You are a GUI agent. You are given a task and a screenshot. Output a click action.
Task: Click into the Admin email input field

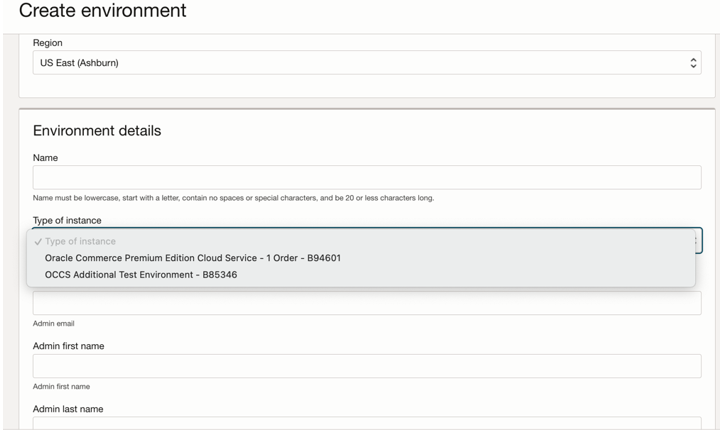(367, 303)
